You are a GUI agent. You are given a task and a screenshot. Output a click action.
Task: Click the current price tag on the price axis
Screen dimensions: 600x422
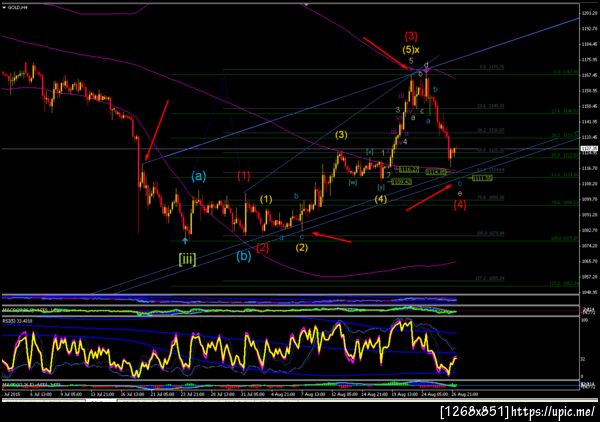(587, 148)
